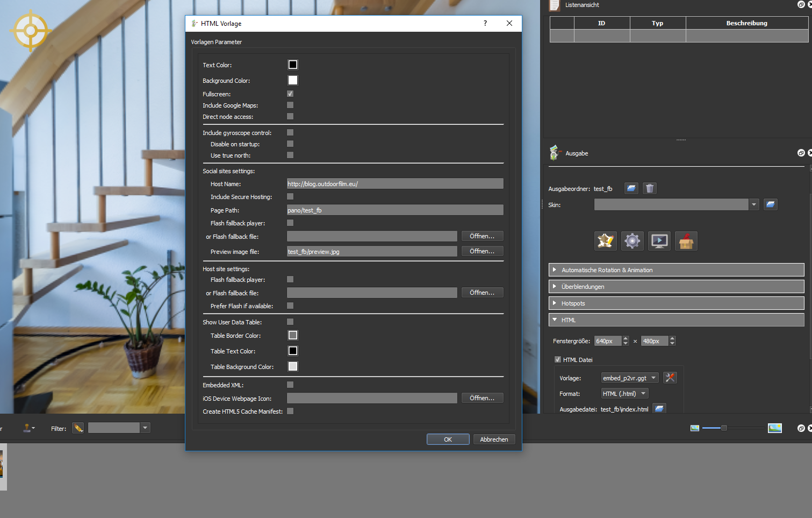812x518 pixels.
Task: Click the Ausgabe panel header icon
Action: (x=555, y=153)
